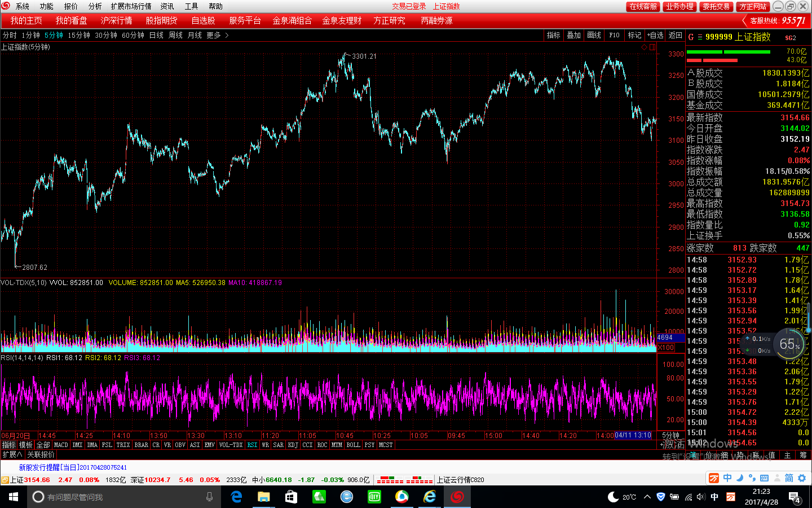Viewport: 812px width, 508px height.
Task: Open the 分析 menu
Action: pyautogui.click(x=95, y=6)
